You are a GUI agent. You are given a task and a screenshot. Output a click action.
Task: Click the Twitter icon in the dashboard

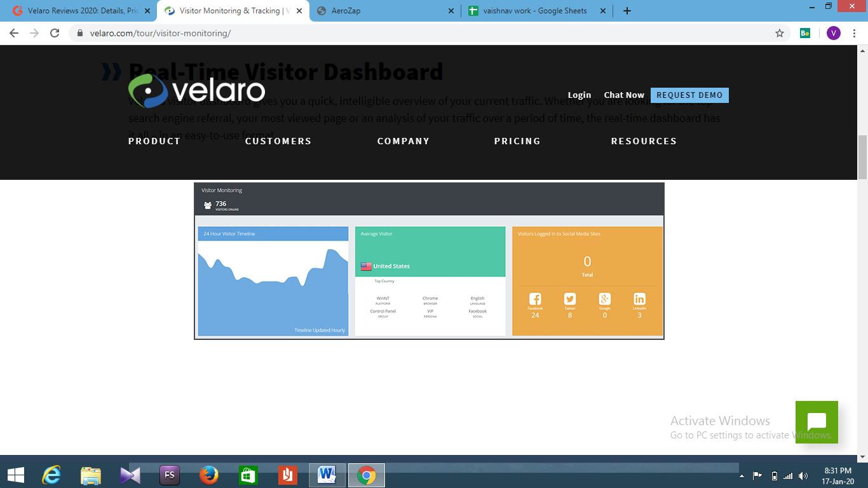pyautogui.click(x=570, y=299)
